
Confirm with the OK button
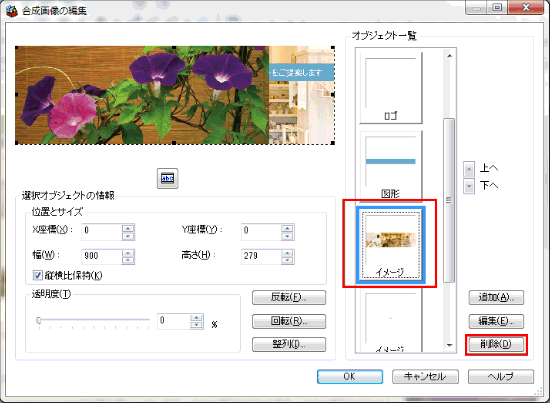350,377
